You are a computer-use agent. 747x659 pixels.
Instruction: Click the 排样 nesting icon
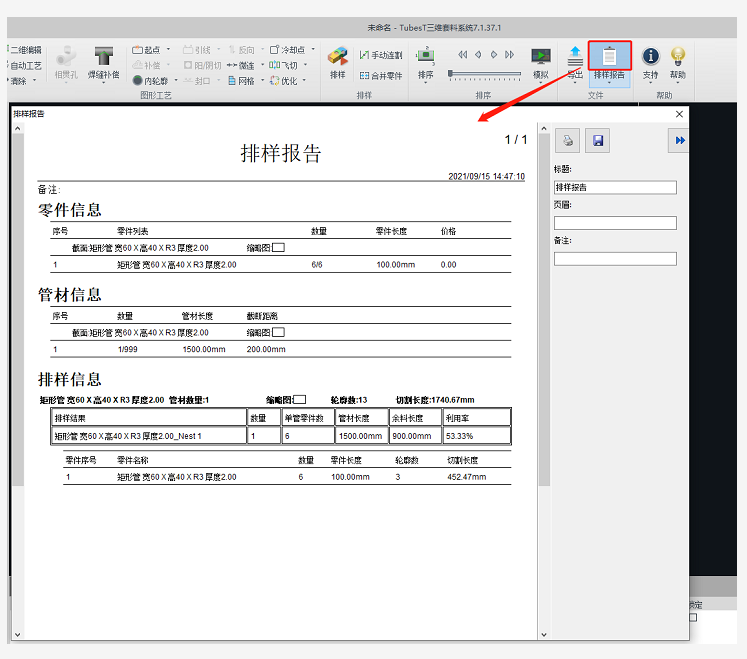(x=338, y=62)
